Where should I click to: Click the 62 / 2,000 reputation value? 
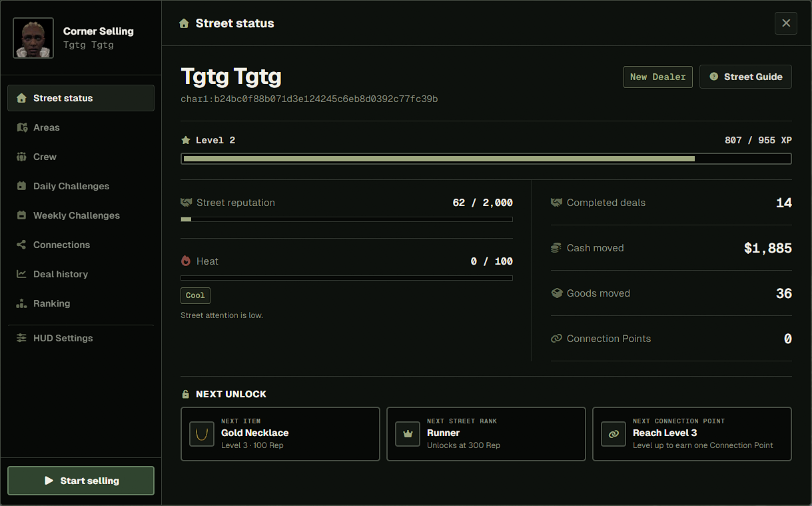point(482,203)
